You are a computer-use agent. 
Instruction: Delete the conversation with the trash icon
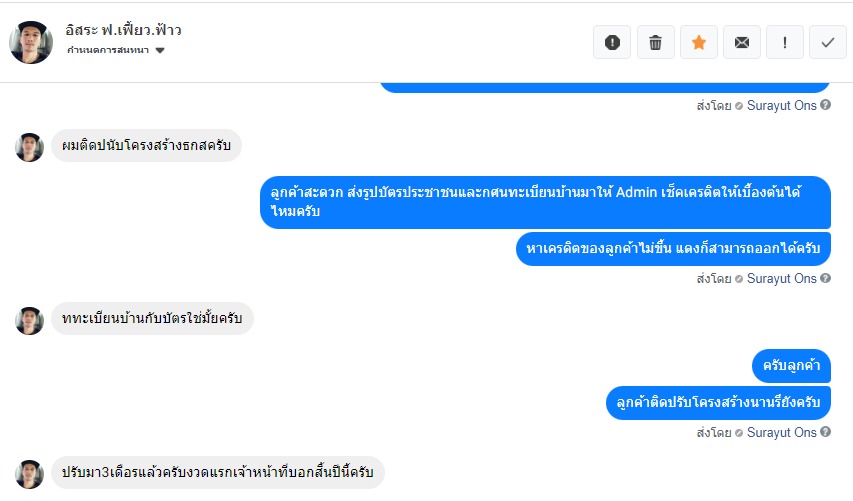[655, 42]
